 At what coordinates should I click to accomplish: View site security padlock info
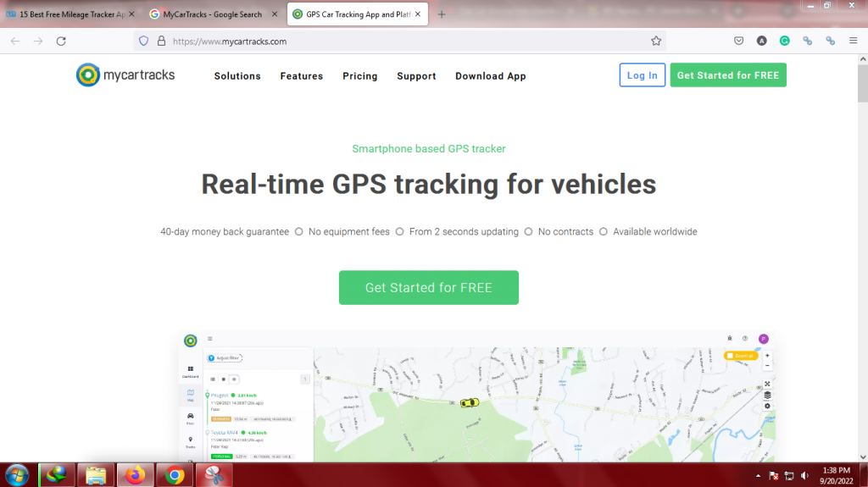click(161, 41)
